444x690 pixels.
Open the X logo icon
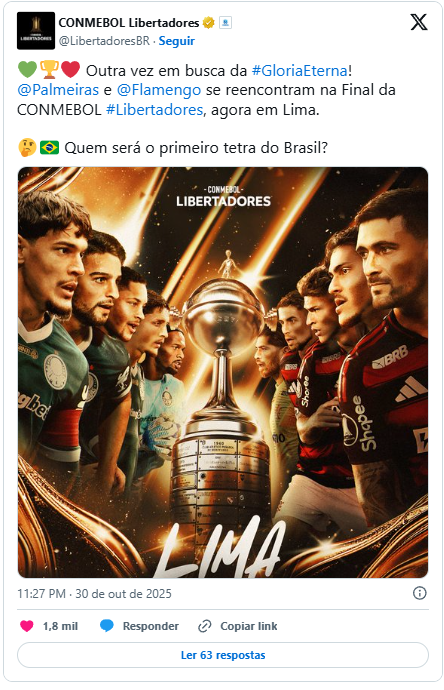click(x=418, y=22)
